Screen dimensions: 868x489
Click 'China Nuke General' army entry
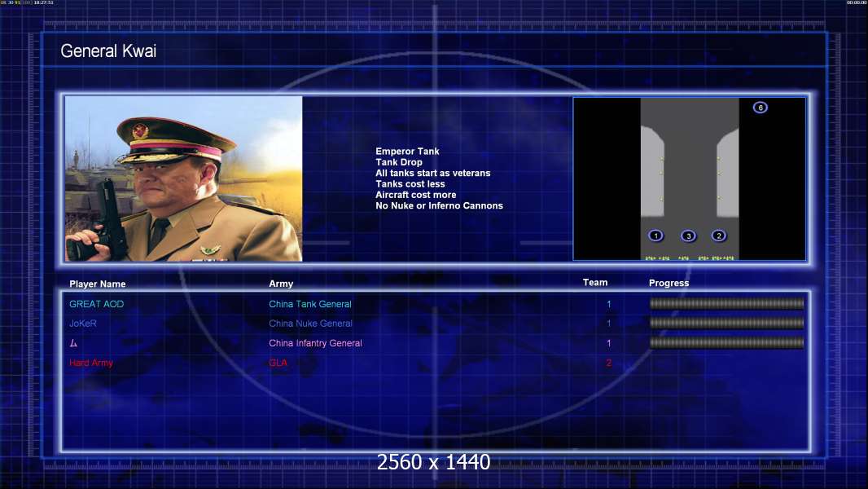(x=310, y=324)
